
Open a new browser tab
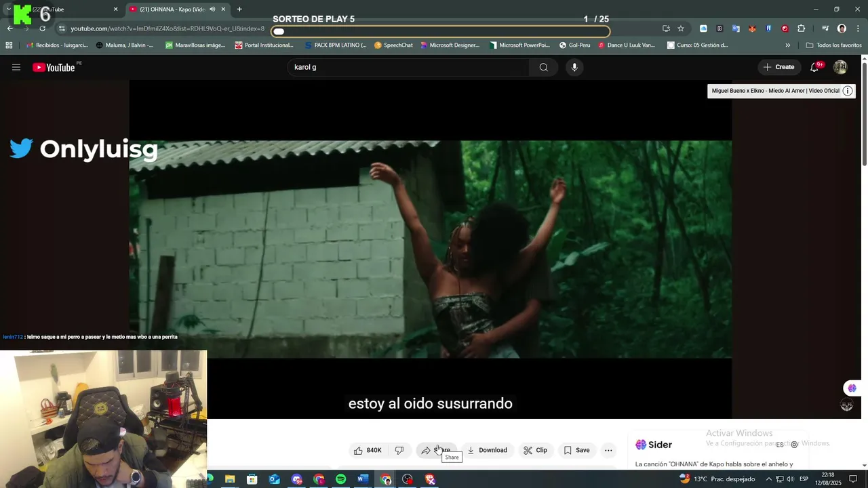[x=239, y=9]
